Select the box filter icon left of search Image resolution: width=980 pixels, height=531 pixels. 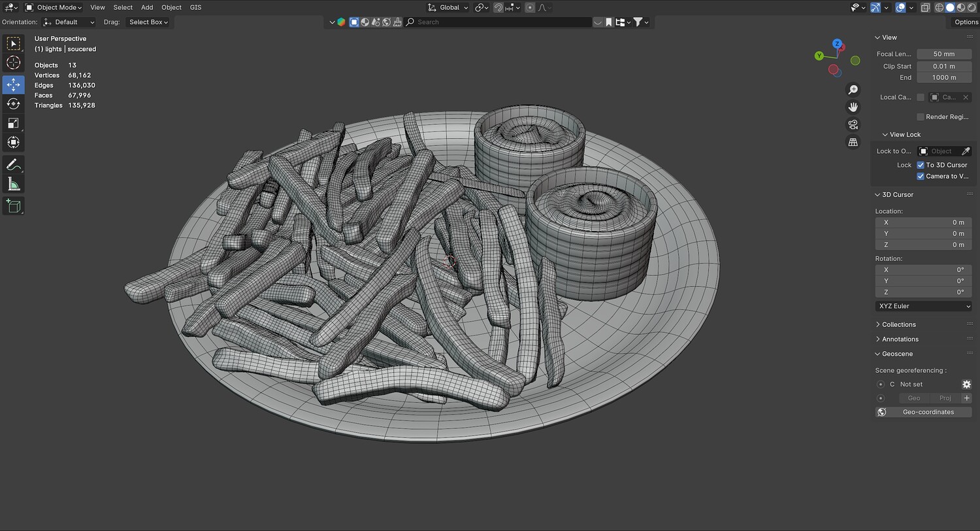(353, 22)
